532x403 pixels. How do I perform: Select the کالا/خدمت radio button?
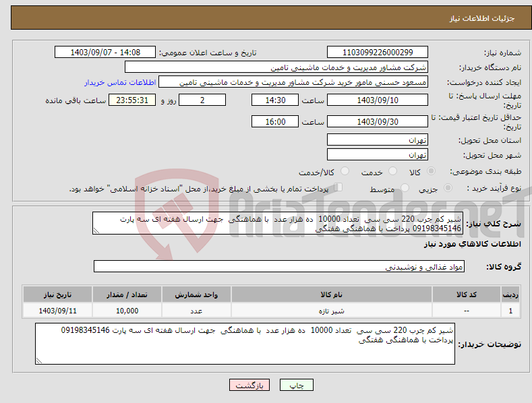(x=345, y=171)
